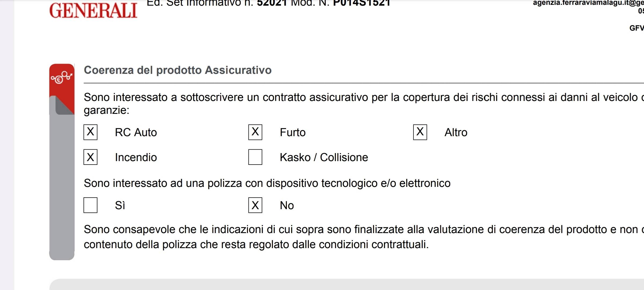644x290 pixels.
Task: Tick the Kasko / Collisione checkbox
Action: (255, 157)
